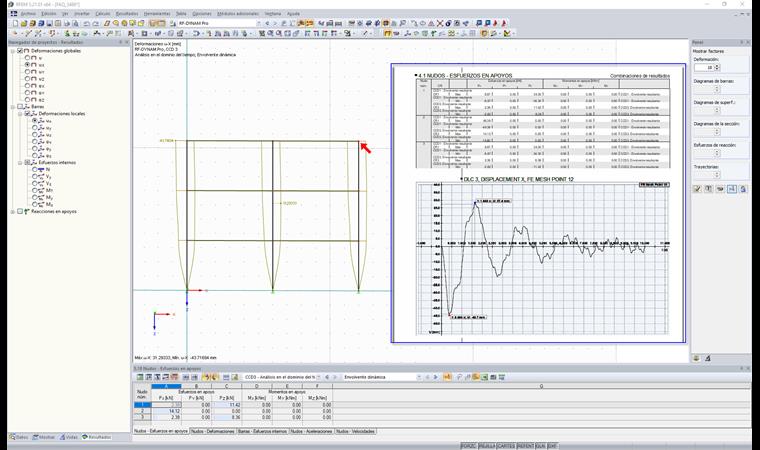The height and width of the screenshot is (450, 760).
Task: Click the Deformación factor input field
Action: [704, 67]
